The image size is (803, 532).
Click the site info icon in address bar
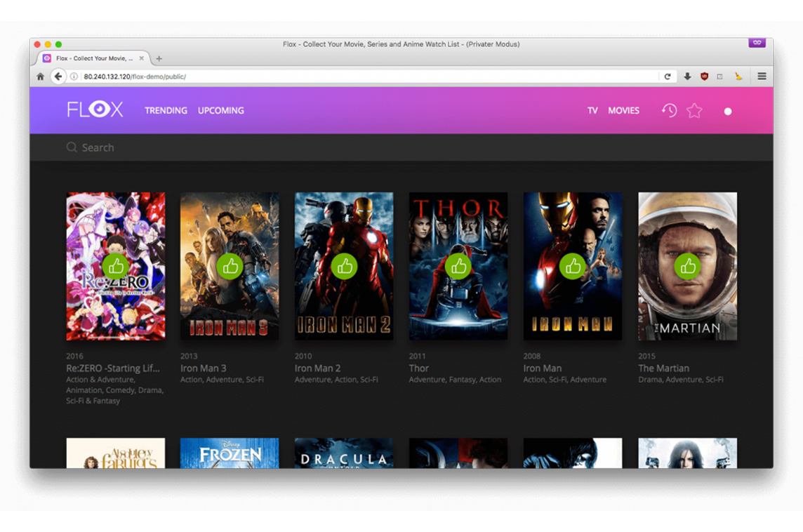74,77
